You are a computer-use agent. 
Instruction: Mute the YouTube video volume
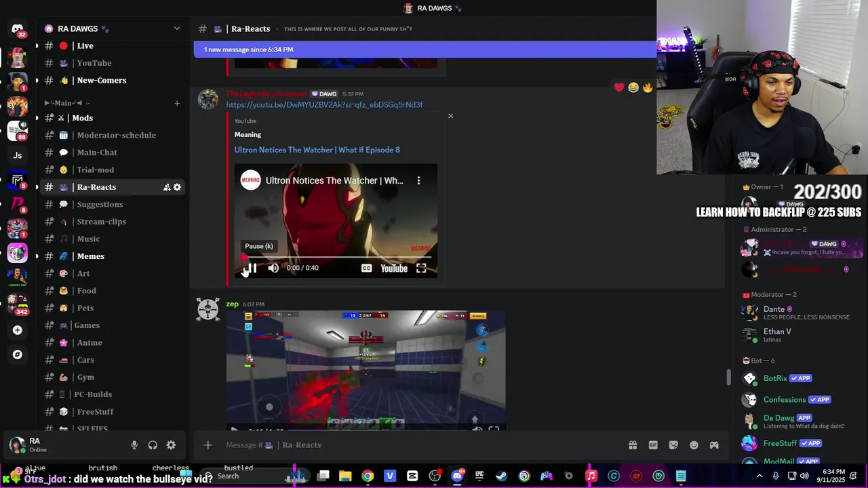[x=273, y=268]
